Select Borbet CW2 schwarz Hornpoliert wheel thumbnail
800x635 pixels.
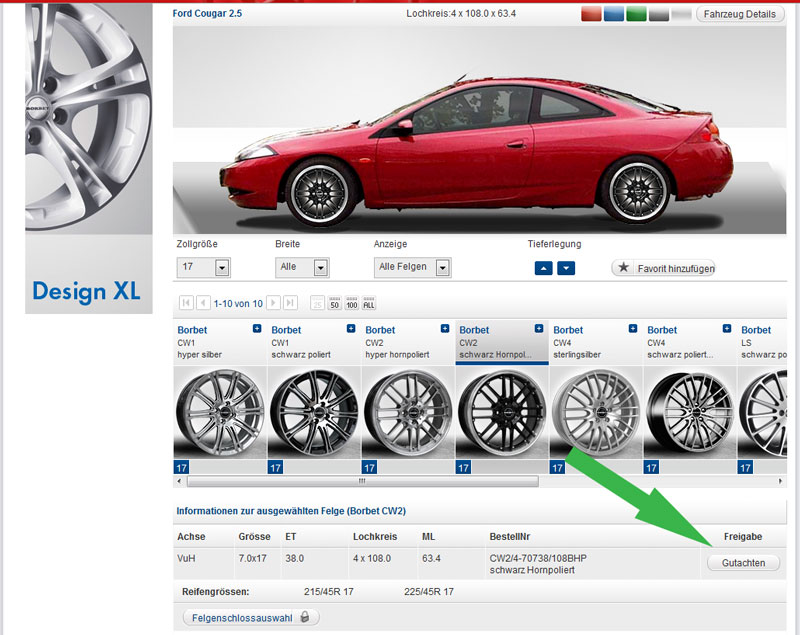click(x=502, y=413)
